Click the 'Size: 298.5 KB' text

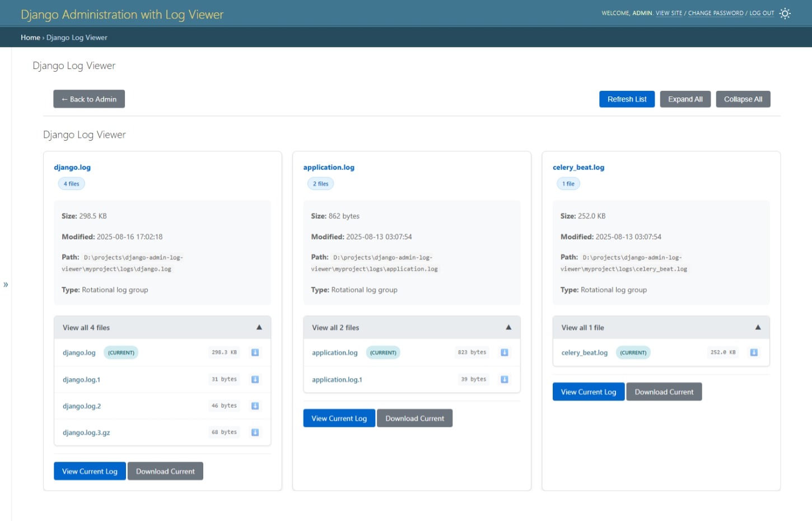(x=84, y=216)
